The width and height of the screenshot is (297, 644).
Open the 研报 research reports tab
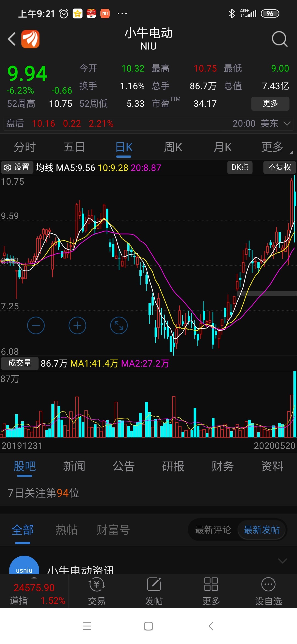(x=173, y=466)
